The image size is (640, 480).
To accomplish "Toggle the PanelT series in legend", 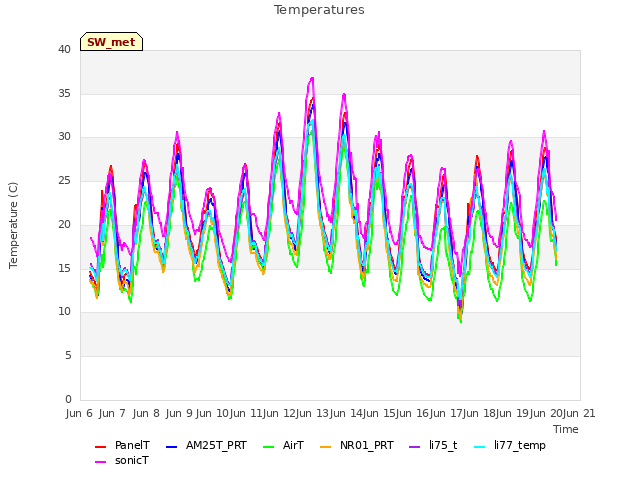I will coord(122,445).
